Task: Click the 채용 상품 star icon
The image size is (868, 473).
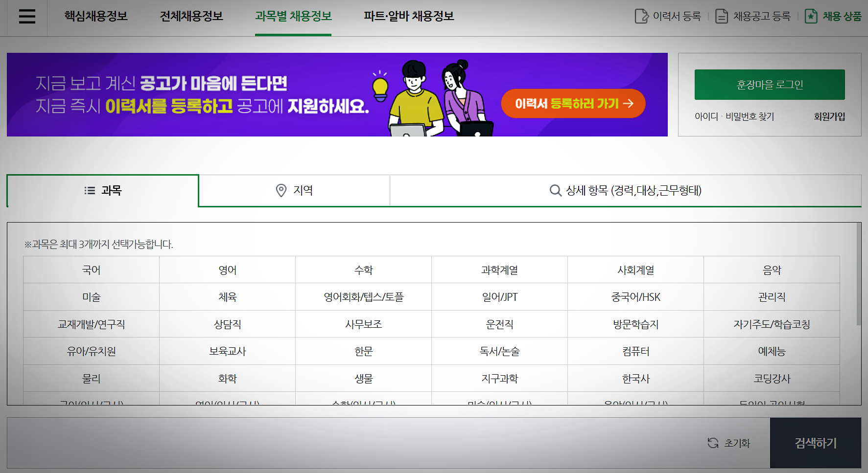Action: tap(811, 16)
